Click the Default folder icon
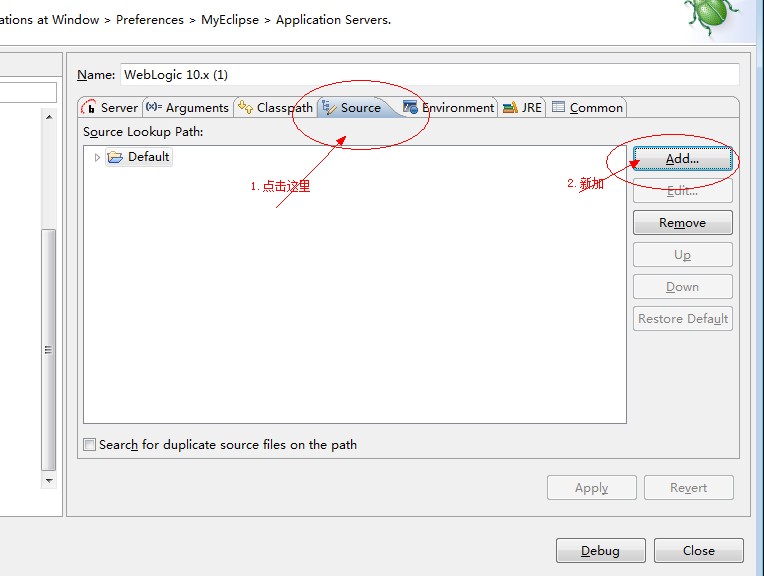 [x=115, y=157]
